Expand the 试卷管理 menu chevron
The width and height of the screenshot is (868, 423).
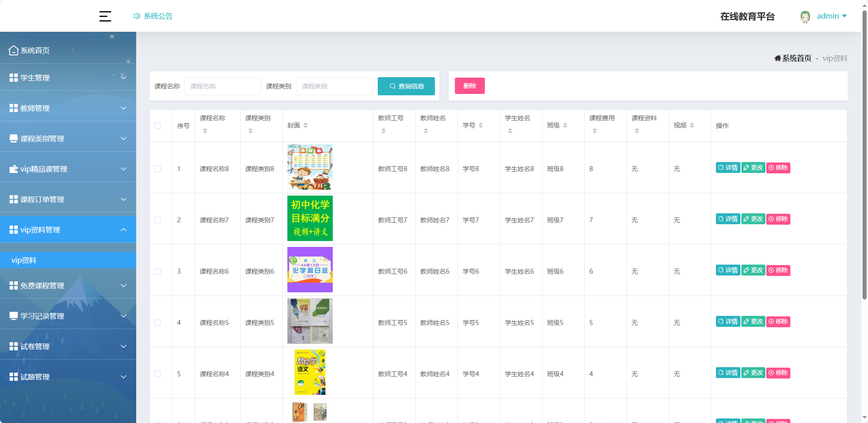(123, 346)
